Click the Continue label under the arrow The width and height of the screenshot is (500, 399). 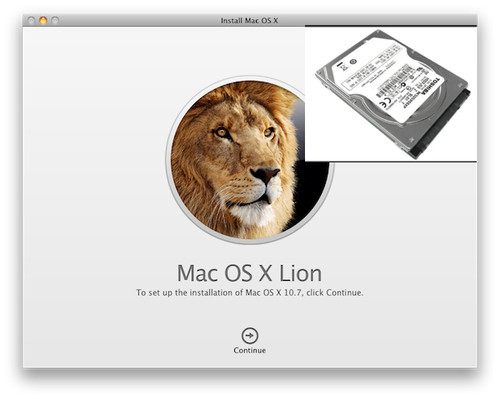[x=250, y=350]
